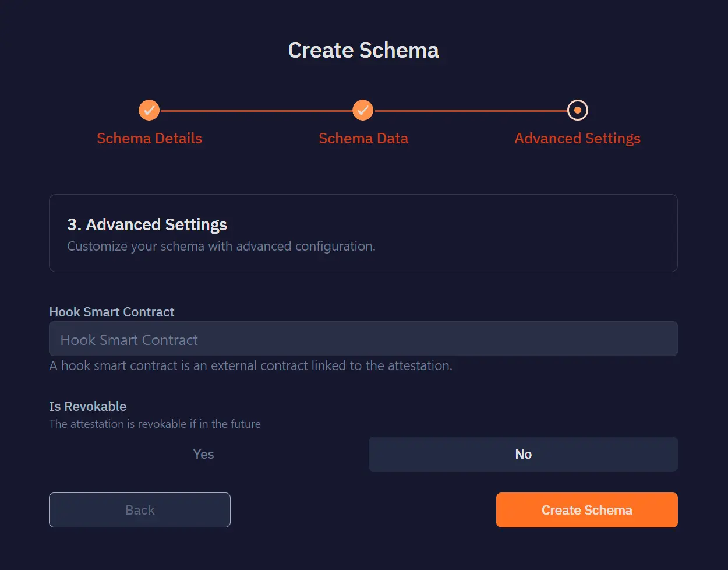Go to the Schema Data step label
Viewport: 728px width, 570px height.
(x=363, y=139)
